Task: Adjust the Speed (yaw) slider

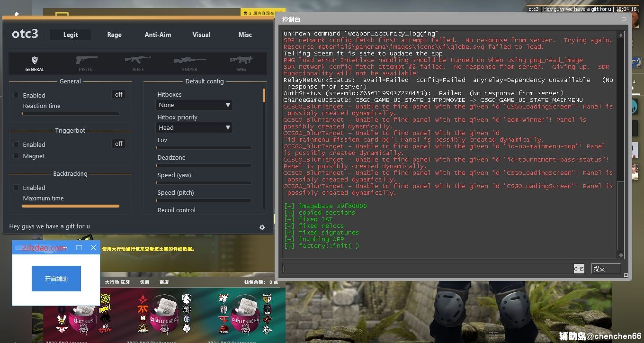Action: pyautogui.click(x=204, y=183)
